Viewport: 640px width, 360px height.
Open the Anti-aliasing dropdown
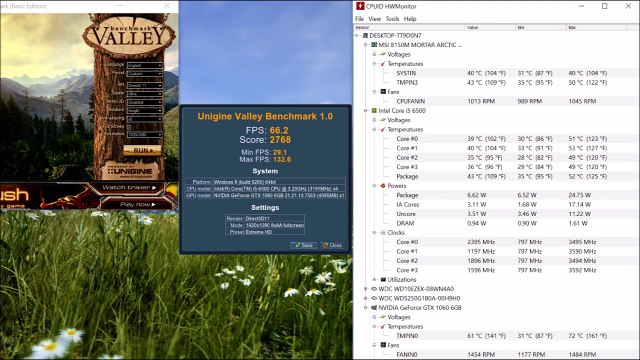(144, 119)
